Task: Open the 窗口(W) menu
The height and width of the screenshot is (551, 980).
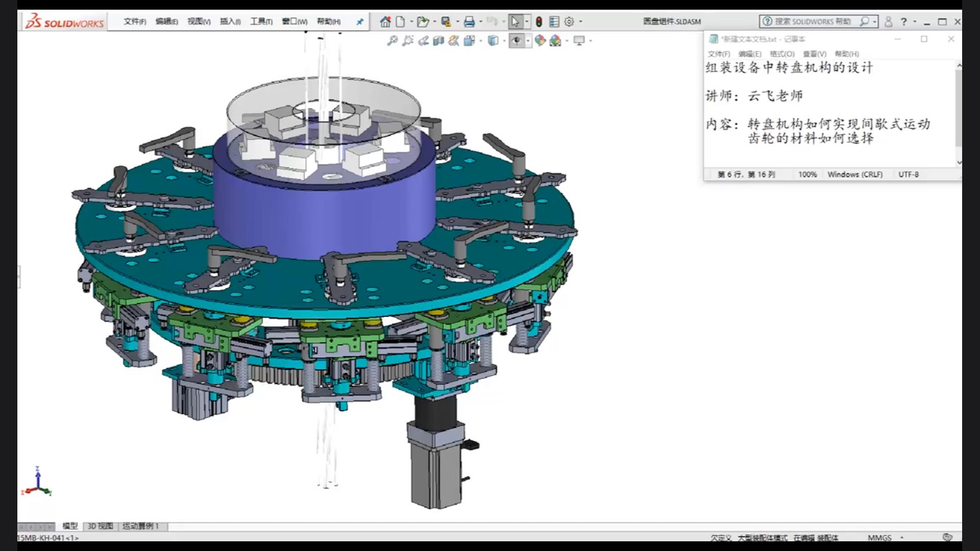Action: [295, 21]
